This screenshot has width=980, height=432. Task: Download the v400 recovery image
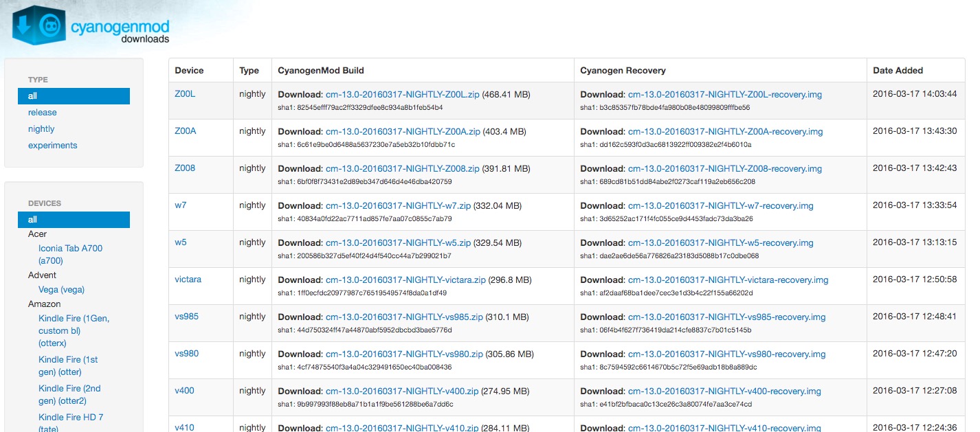tap(724, 391)
